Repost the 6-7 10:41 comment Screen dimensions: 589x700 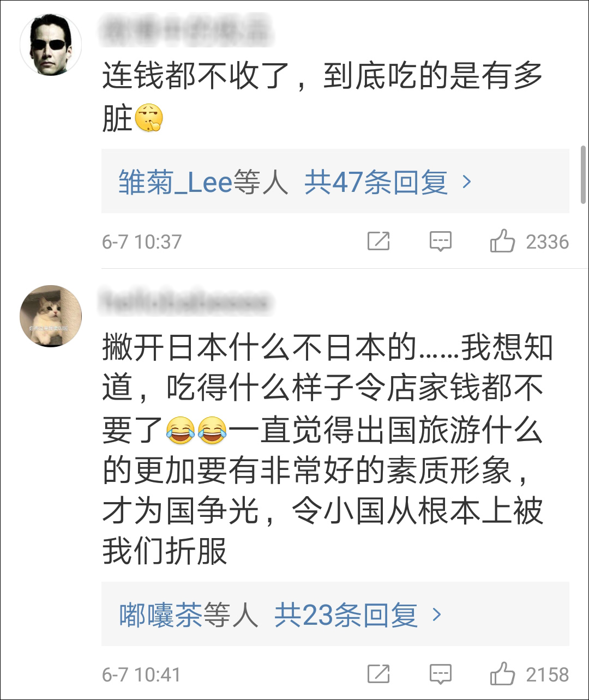pyautogui.click(x=378, y=674)
